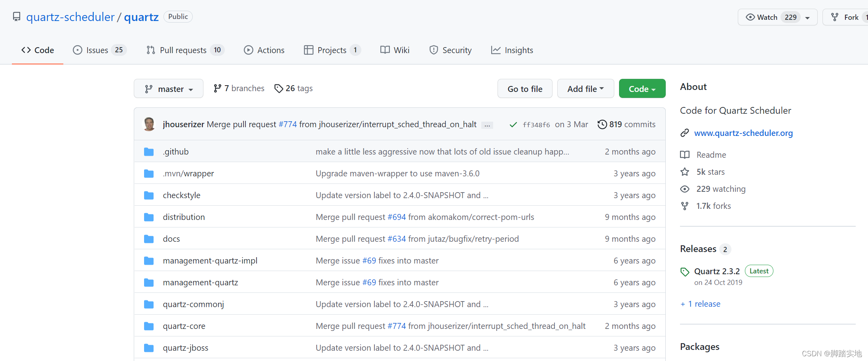Image resolution: width=868 pixels, height=361 pixels.
Task: Switch to the Code tab
Action: [38, 50]
